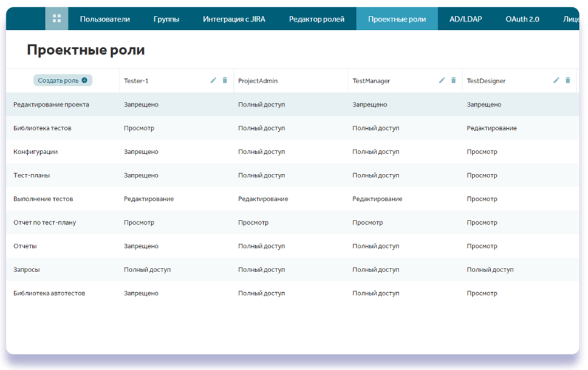Click TestDesigner Редактирование value in Библиотека тестов

click(491, 128)
